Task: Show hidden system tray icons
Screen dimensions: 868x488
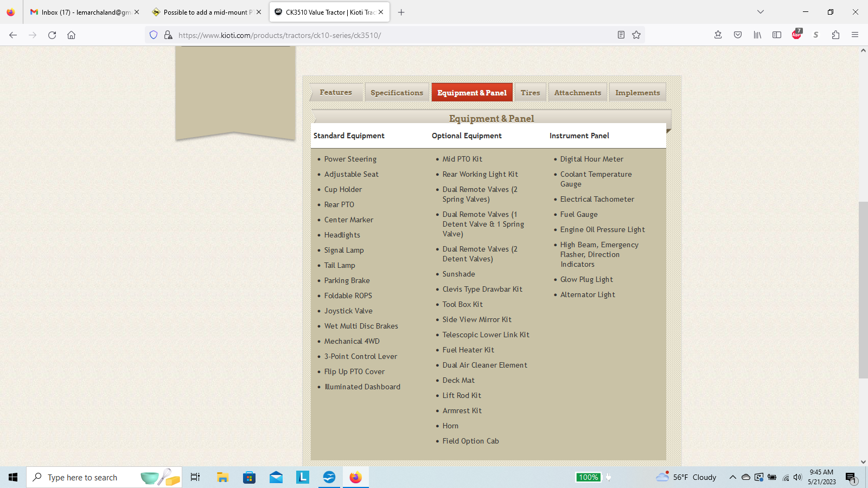Action: (732, 477)
